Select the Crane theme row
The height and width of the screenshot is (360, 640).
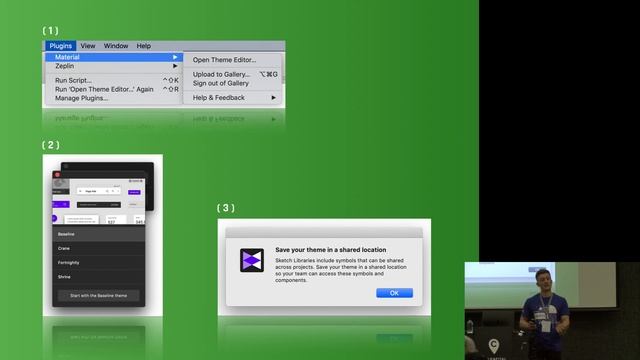(x=98, y=248)
